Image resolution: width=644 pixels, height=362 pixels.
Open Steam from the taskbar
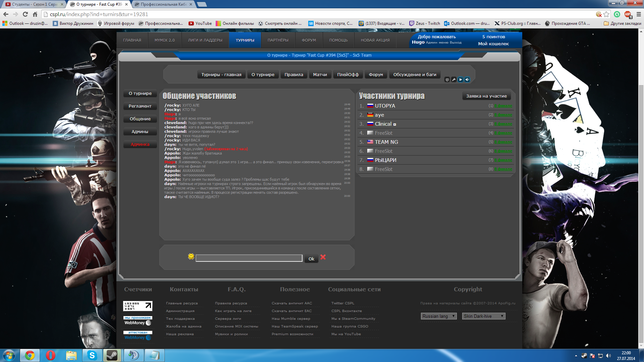pyautogui.click(x=112, y=355)
